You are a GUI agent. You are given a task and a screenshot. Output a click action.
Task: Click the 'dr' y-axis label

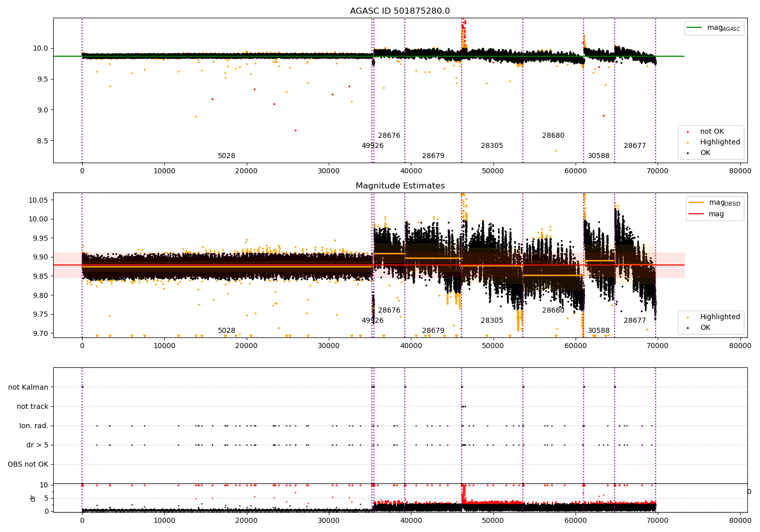coord(33,498)
